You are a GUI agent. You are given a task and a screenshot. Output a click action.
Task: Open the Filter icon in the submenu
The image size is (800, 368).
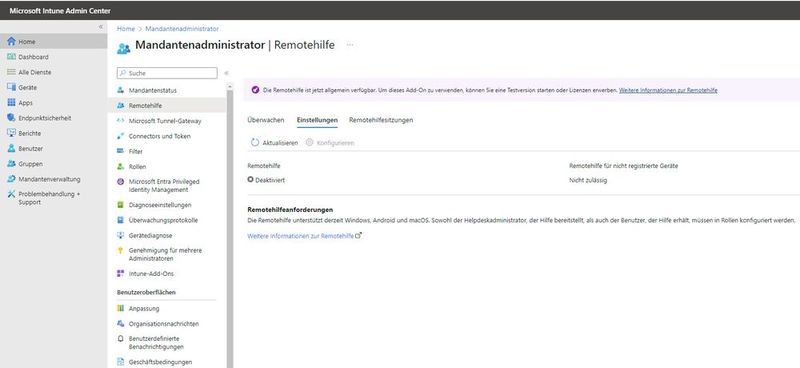[x=120, y=151]
